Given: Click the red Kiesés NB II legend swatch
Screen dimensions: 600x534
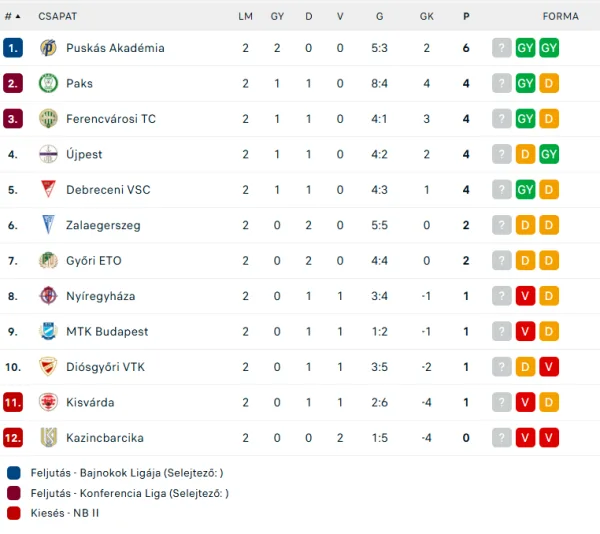Looking at the screenshot, I should pyautogui.click(x=13, y=513).
